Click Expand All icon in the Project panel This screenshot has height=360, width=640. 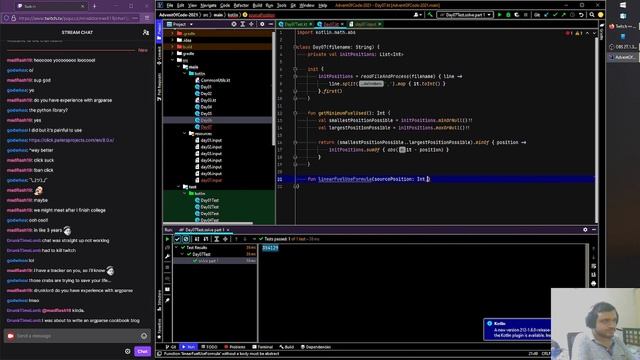click(243, 24)
